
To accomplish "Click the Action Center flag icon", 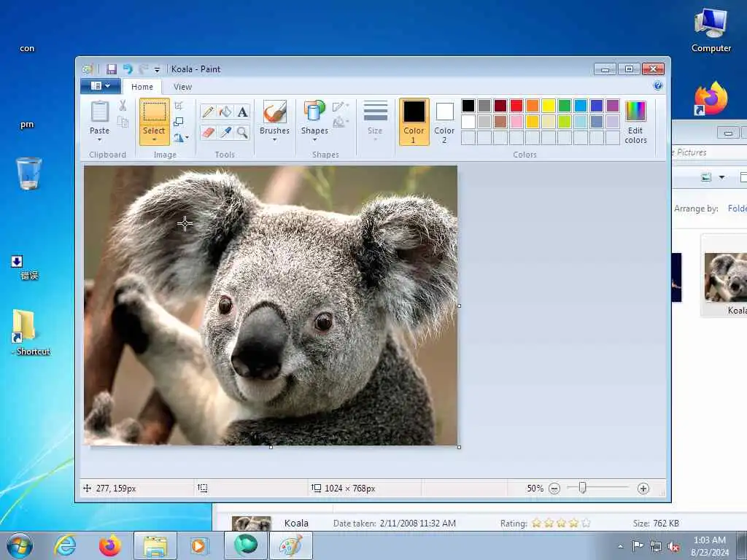I will click(x=638, y=546).
